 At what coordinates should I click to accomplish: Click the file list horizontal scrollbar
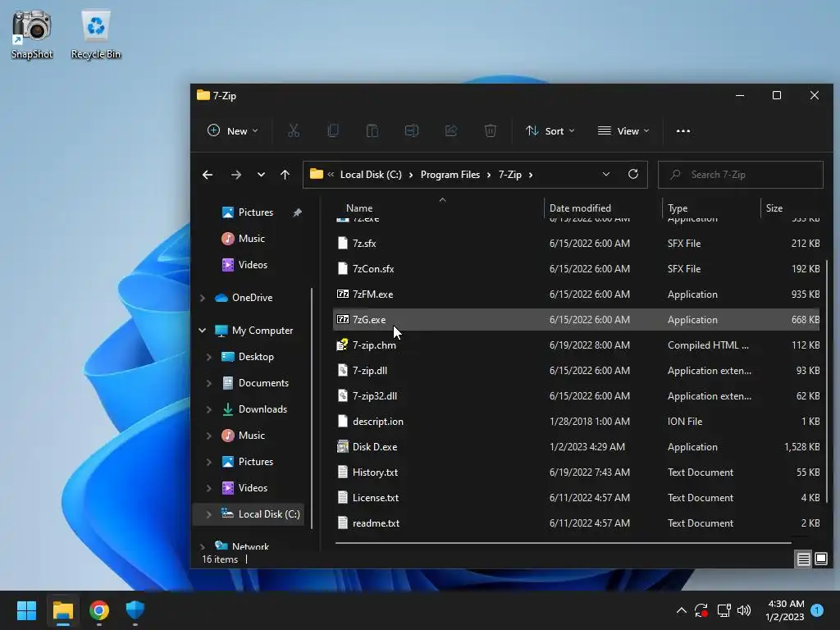click(x=563, y=543)
